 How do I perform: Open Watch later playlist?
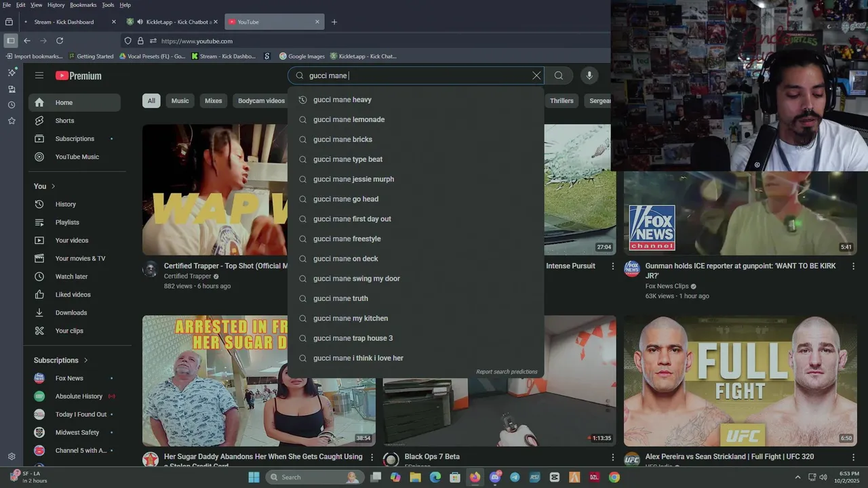(x=75, y=277)
